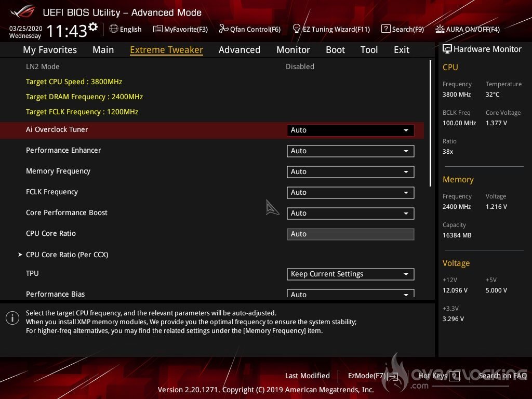Open Ai Overclock Tuner dropdown
The image size is (532, 399).
pos(350,130)
